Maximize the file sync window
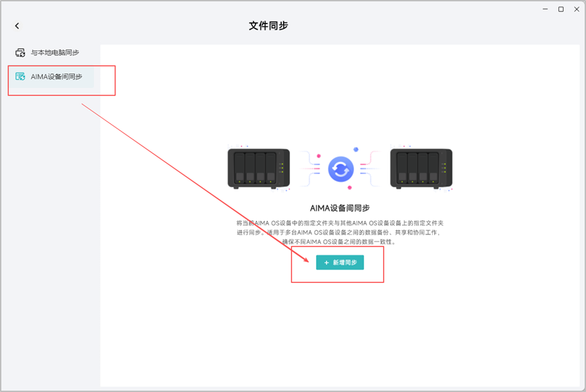This screenshot has width=586, height=392. pos(561,9)
